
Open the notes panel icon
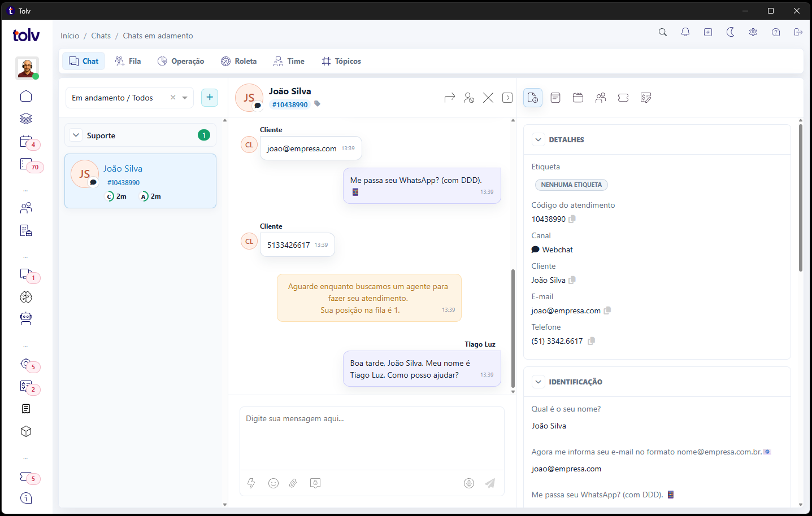(555, 98)
